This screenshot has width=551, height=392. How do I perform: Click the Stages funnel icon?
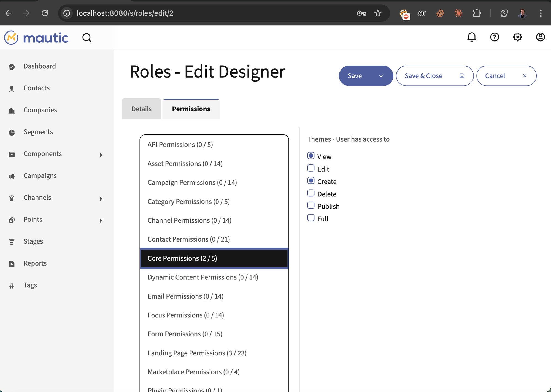12,242
